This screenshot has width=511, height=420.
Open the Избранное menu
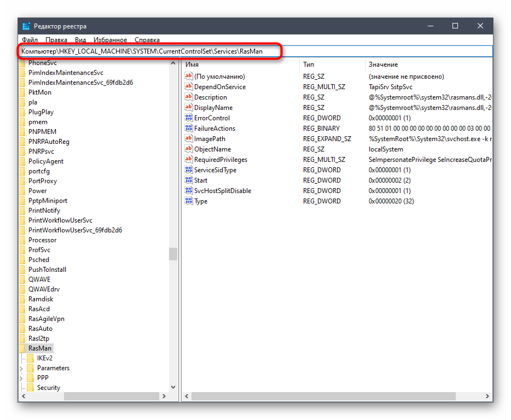point(110,40)
